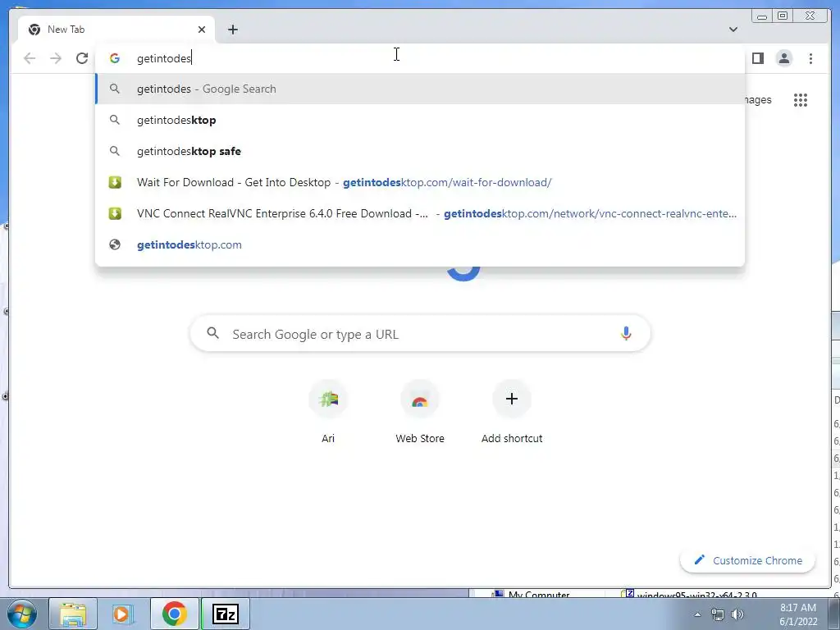
Task: Start voice search with the microphone icon
Action: (x=626, y=334)
